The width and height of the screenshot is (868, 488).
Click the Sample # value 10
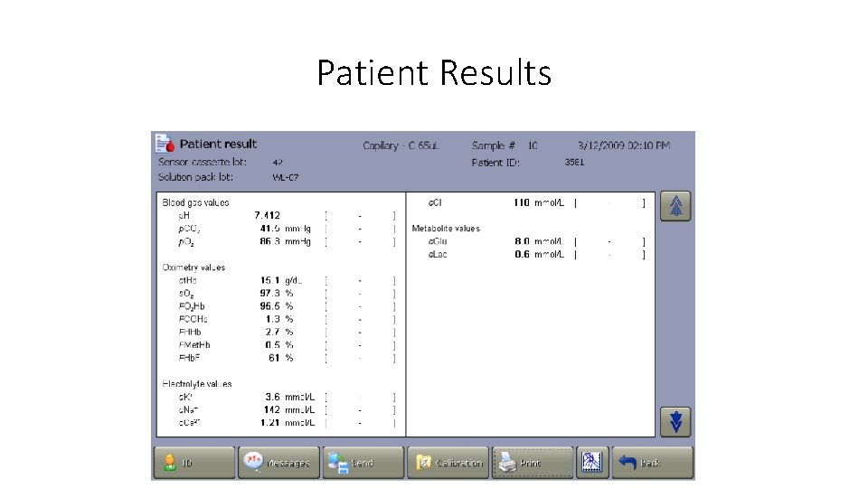(533, 145)
